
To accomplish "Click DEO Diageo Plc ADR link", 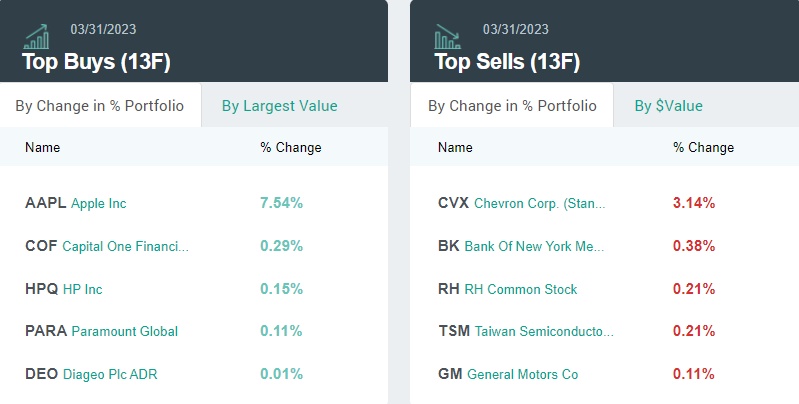I will tap(91, 374).
